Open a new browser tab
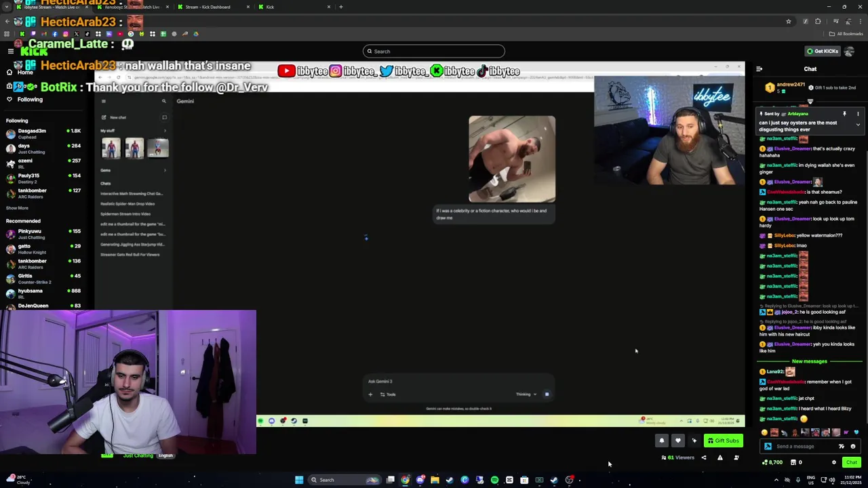The image size is (868, 488). [x=341, y=7]
